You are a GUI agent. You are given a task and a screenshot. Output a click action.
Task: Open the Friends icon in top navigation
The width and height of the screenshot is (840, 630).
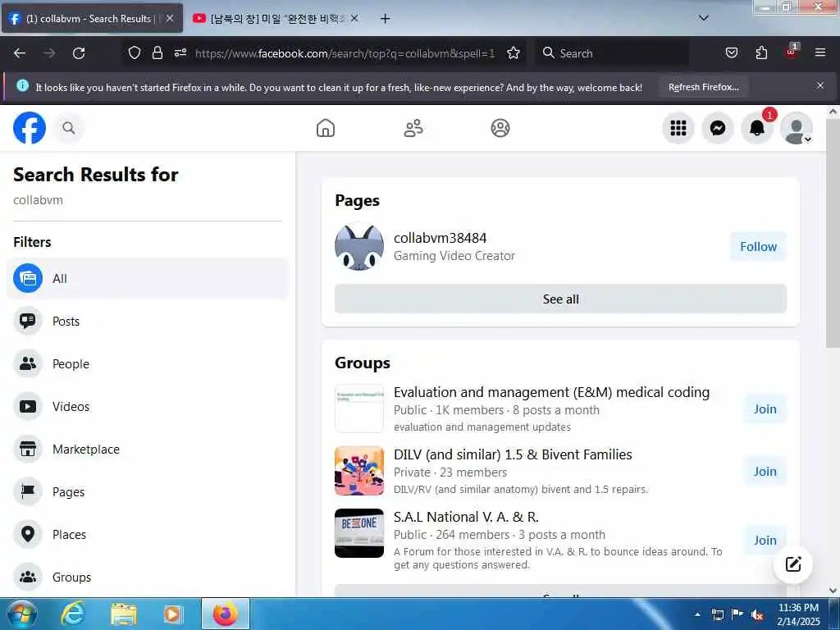point(413,128)
